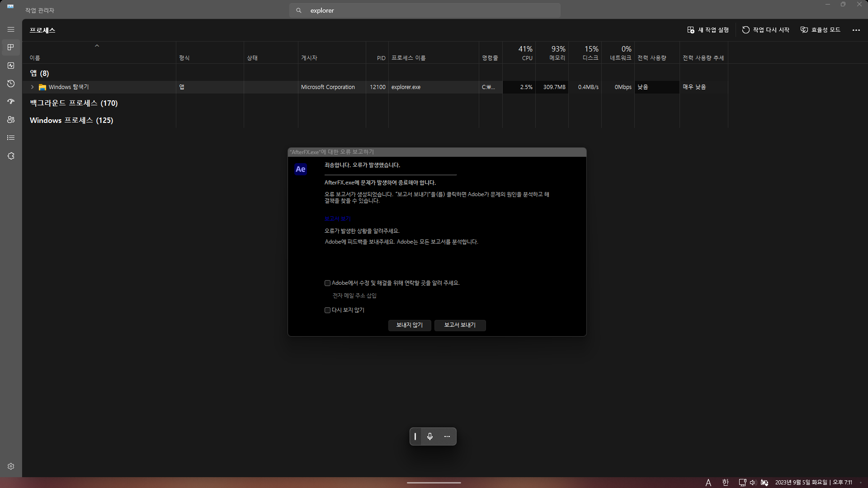Image resolution: width=868 pixels, height=488 pixels.
Task: Enable the Adobe contact information checkbox
Action: point(327,283)
